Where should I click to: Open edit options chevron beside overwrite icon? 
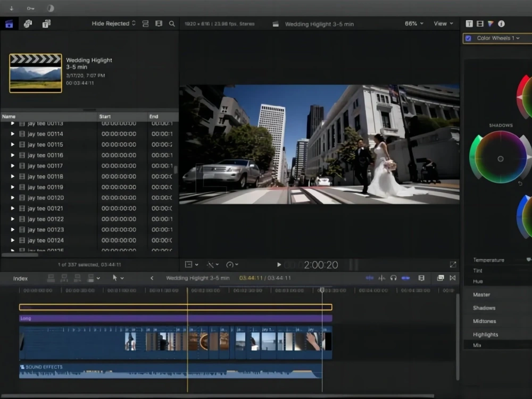tap(98, 278)
